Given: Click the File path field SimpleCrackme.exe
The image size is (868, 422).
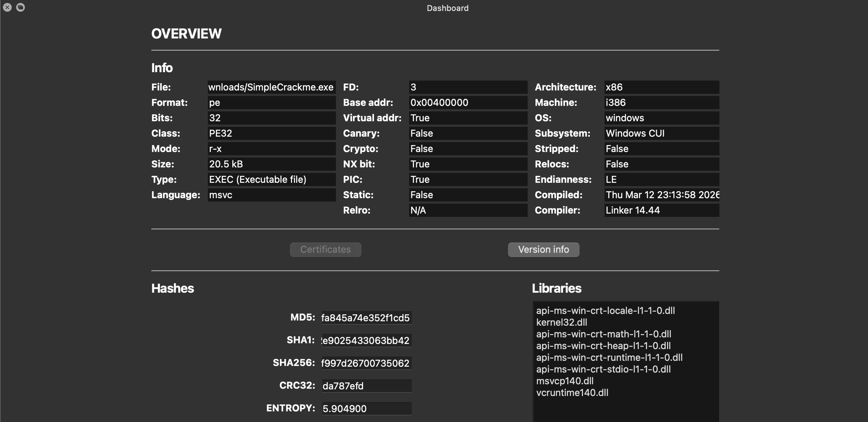Looking at the screenshot, I should 272,87.
